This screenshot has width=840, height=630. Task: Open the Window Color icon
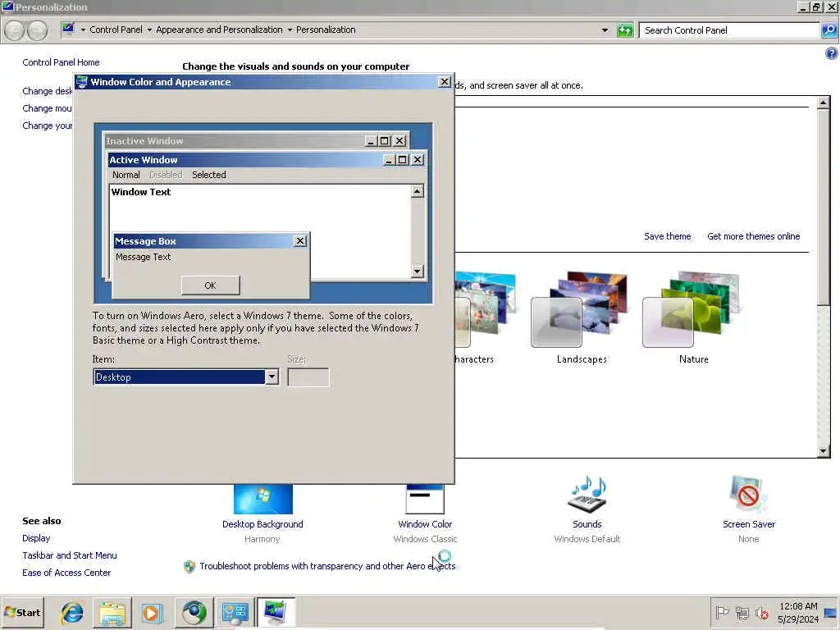coord(425,499)
